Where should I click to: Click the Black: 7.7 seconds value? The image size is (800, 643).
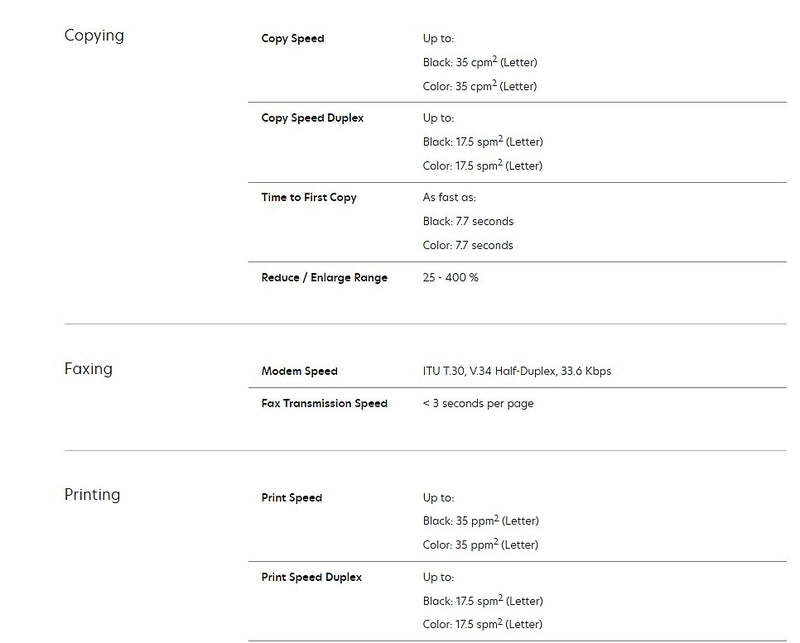point(468,222)
